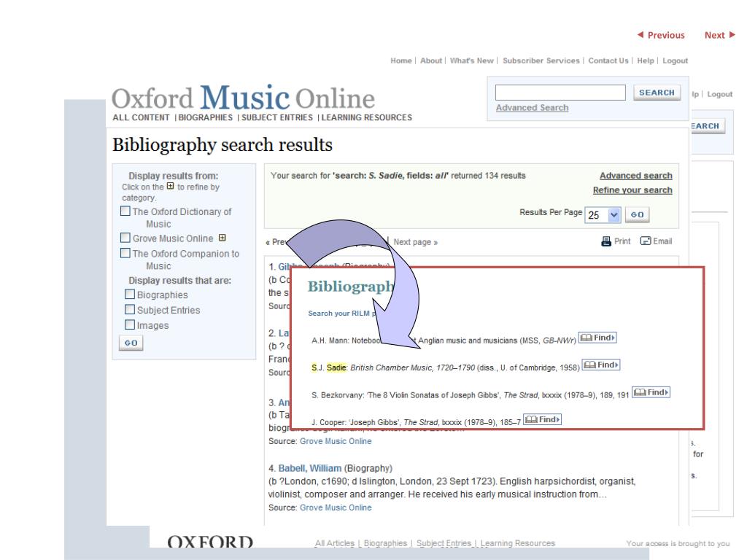Click GO next to Results Per Page
This screenshot has height=560, width=747.
point(637,215)
